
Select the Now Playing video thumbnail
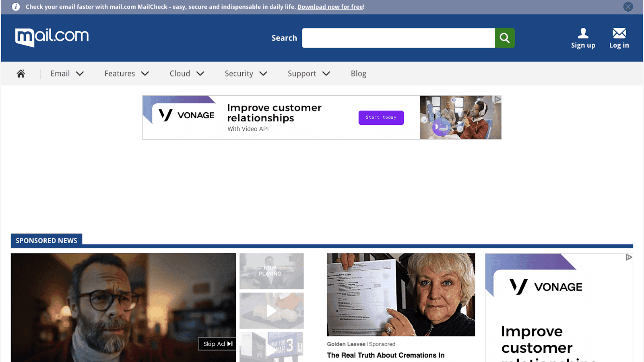click(271, 271)
